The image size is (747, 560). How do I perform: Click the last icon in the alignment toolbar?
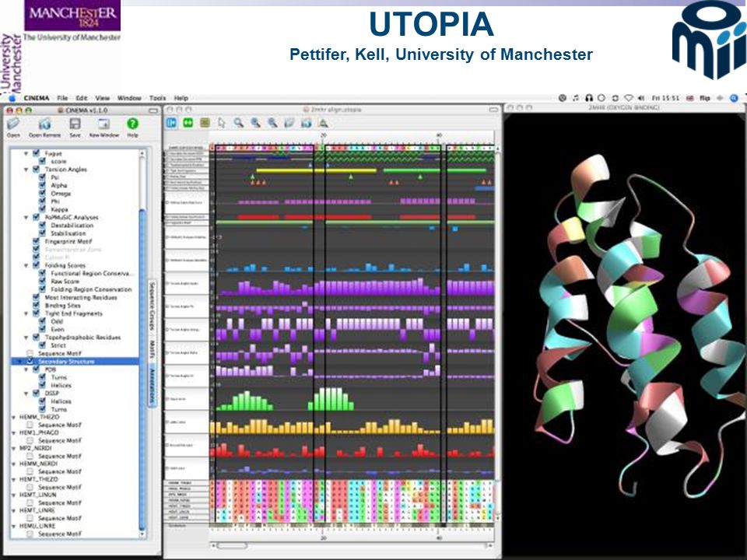(x=323, y=123)
